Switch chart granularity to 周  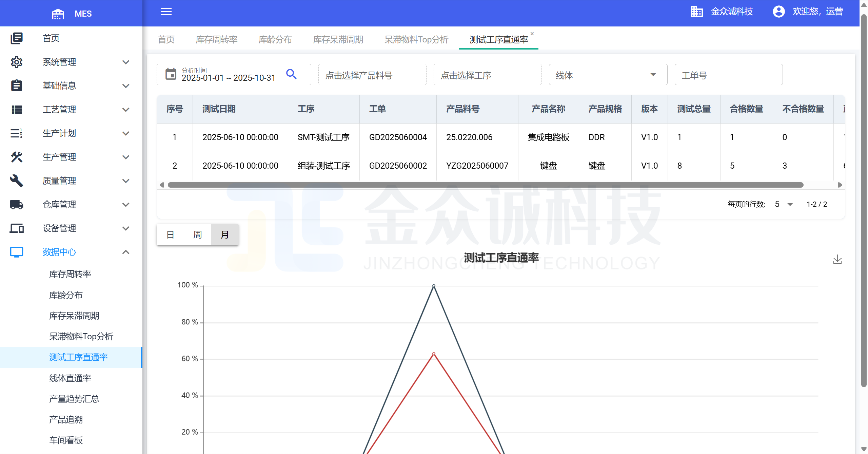[197, 234]
